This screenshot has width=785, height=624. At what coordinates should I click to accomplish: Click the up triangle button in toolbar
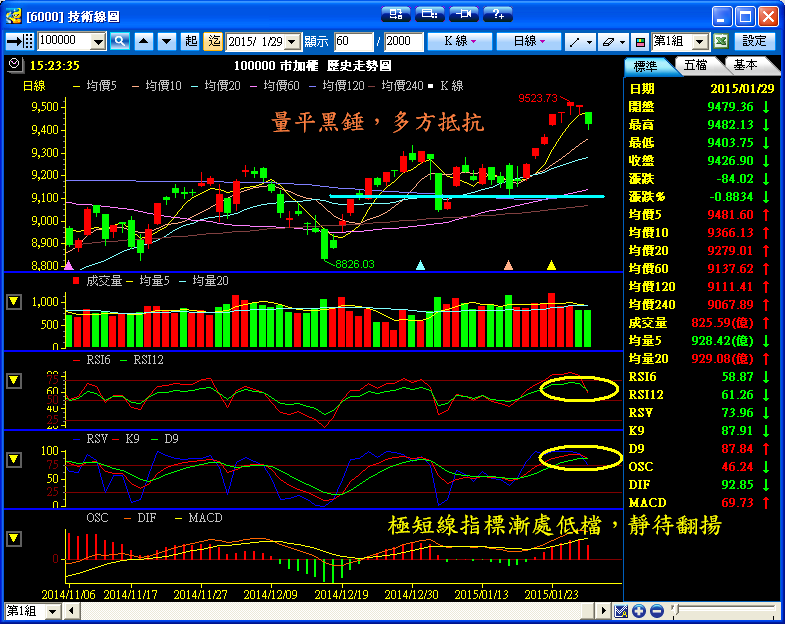(143, 41)
